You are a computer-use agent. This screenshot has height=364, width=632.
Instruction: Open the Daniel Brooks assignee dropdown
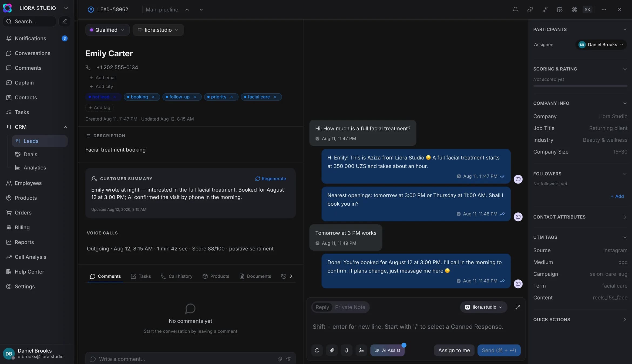(x=601, y=45)
